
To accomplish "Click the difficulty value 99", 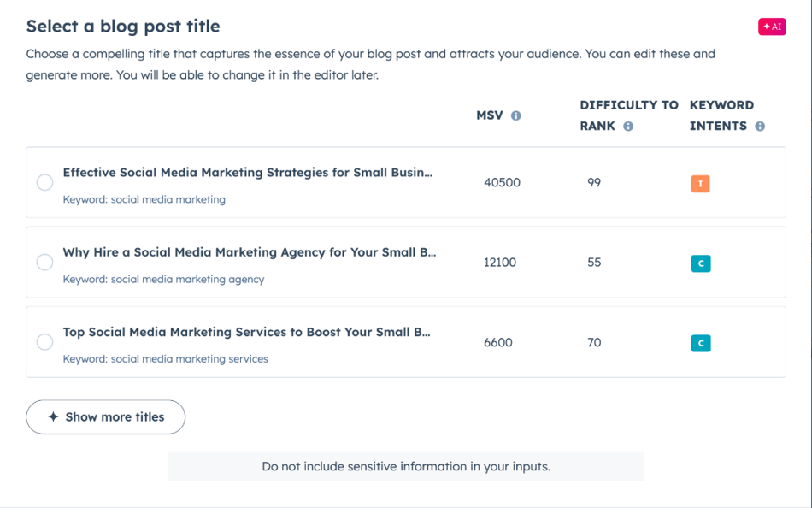I will pyautogui.click(x=594, y=182).
